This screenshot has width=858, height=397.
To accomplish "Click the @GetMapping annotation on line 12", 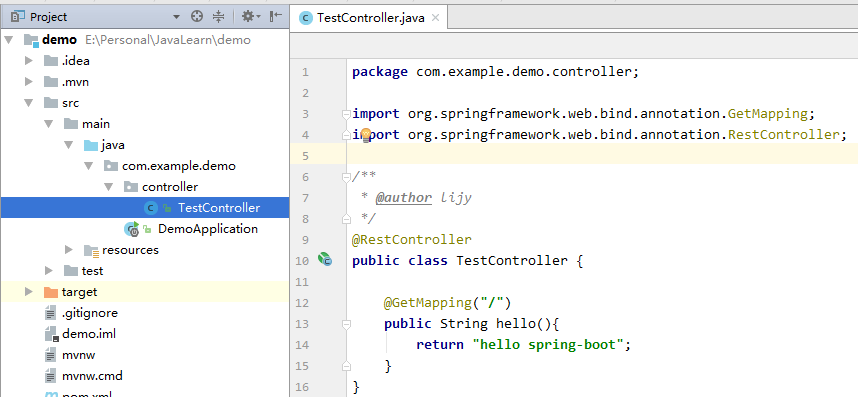I will pyautogui.click(x=427, y=302).
